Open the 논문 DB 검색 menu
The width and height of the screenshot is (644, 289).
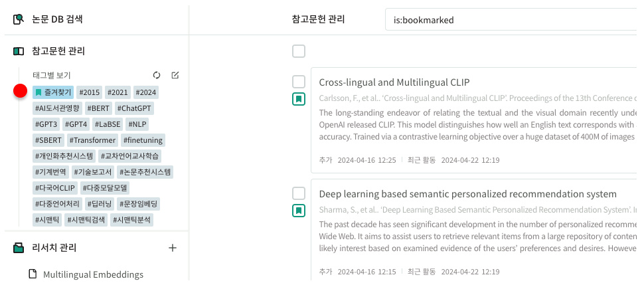coord(57,19)
